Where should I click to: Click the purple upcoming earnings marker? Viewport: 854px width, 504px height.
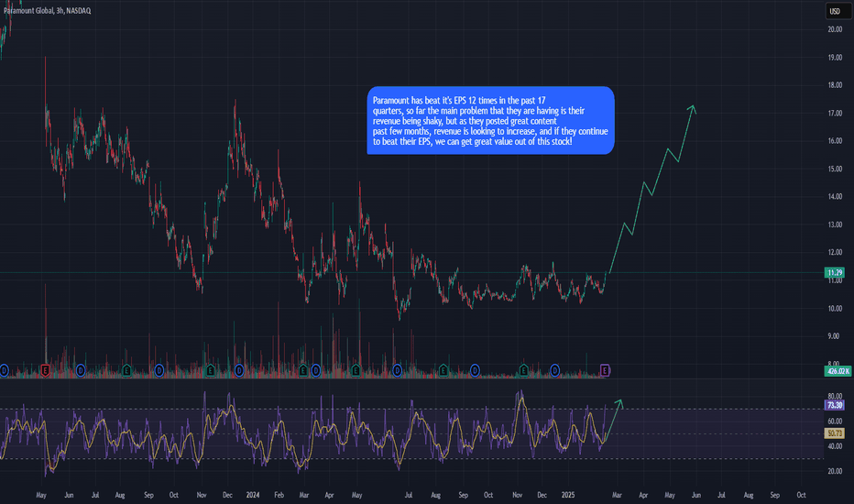(605, 370)
